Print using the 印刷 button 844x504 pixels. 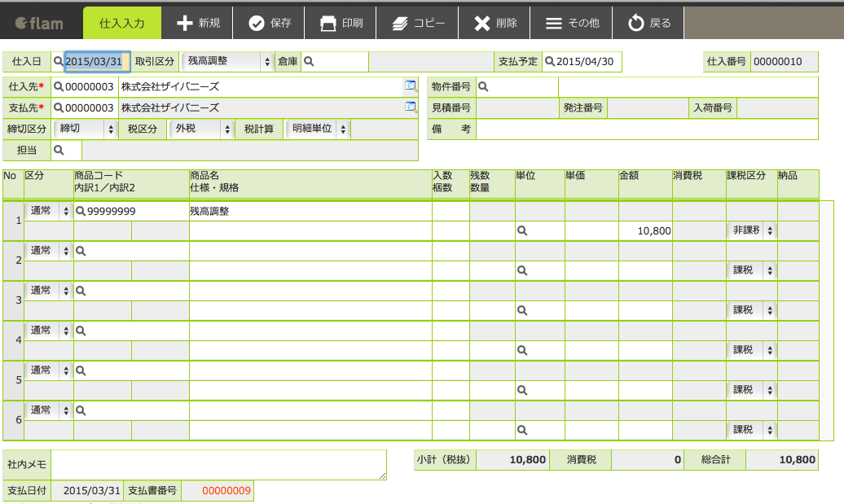pyautogui.click(x=341, y=23)
